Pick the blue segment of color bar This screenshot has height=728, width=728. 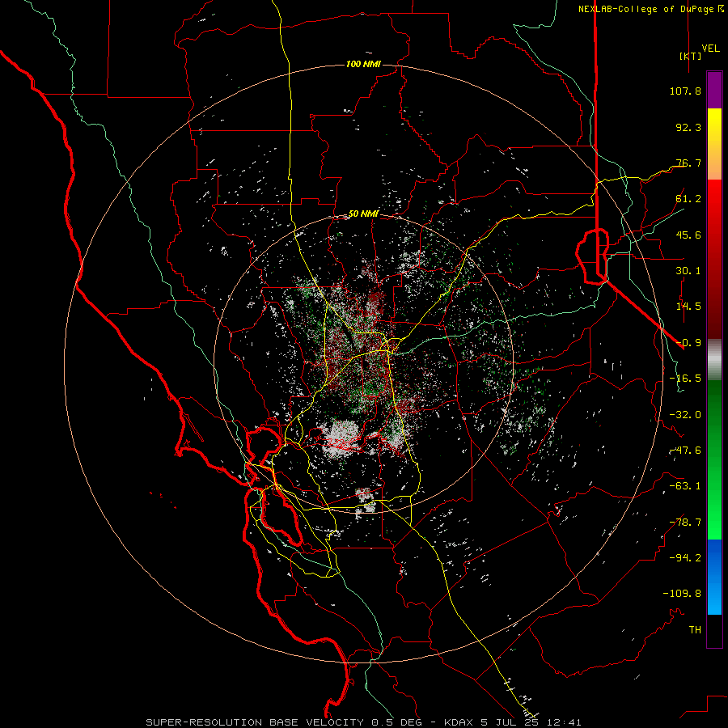tap(714, 577)
